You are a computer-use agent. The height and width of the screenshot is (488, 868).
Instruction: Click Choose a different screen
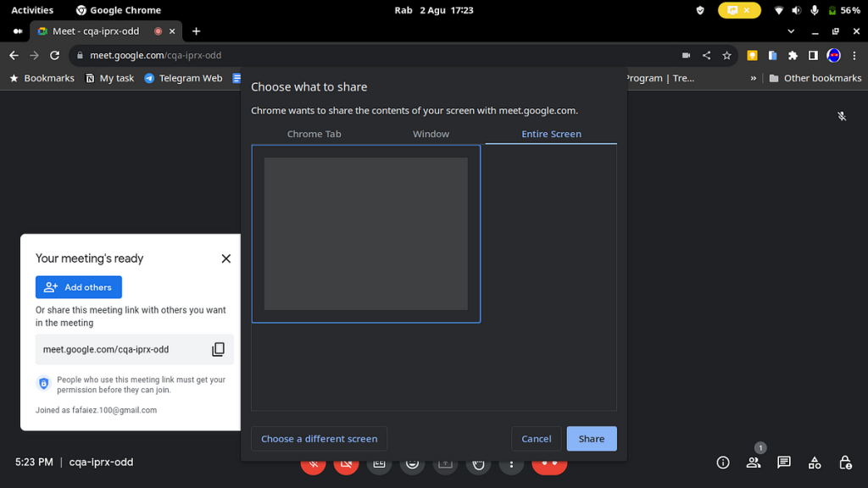click(x=319, y=439)
